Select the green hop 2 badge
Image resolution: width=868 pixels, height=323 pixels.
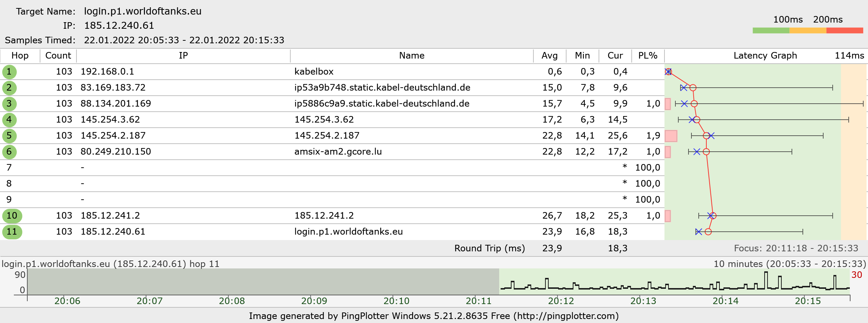point(9,88)
